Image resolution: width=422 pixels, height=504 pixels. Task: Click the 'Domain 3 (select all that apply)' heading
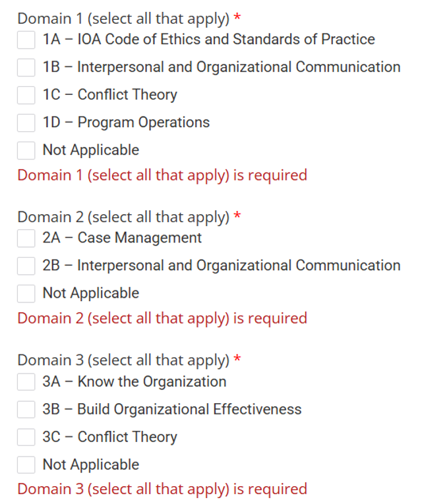(123, 360)
